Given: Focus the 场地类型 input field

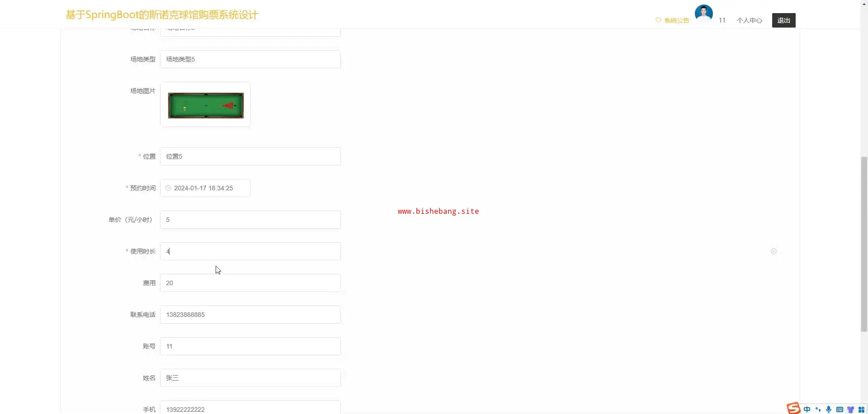Looking at the screenshot, I should (x=250, y=59).
